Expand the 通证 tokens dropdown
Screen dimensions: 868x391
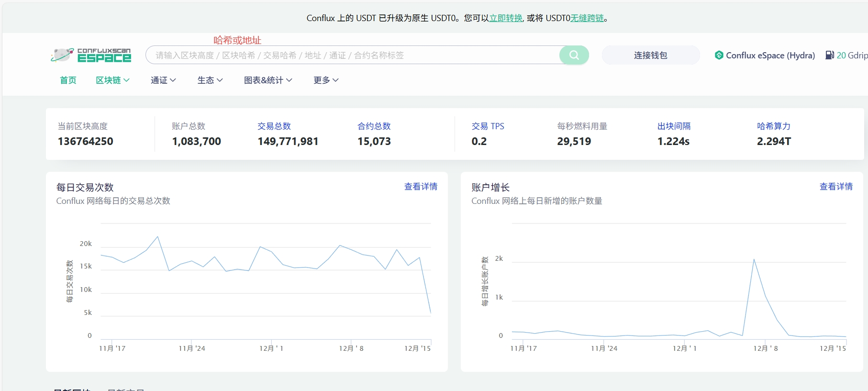163,80
